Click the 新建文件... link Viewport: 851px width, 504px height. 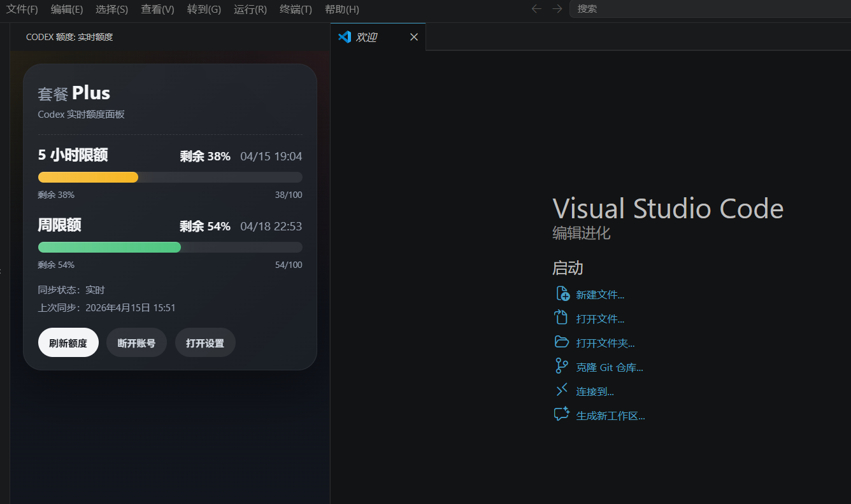(600, 295)
